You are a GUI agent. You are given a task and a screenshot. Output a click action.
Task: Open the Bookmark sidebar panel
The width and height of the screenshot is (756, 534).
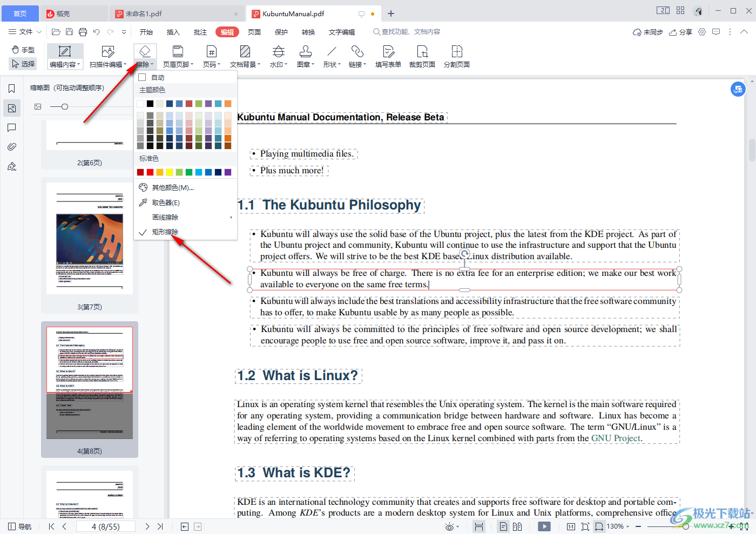(x=12, y=89)
